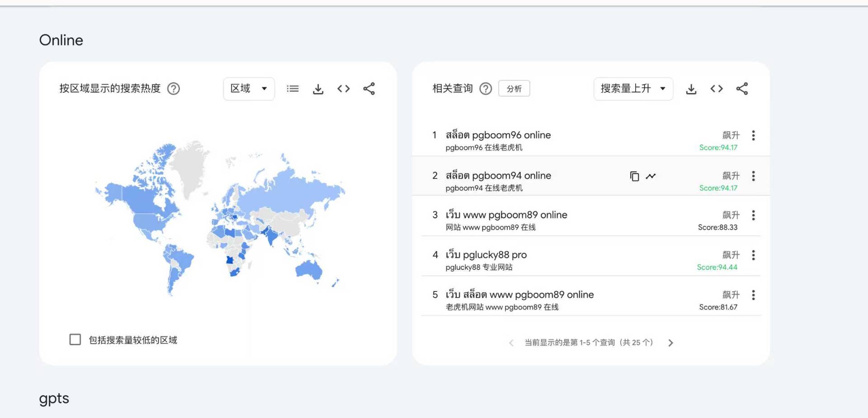Open query สล็อต pgboom94 online
The image size is (868, 418).
498,175
